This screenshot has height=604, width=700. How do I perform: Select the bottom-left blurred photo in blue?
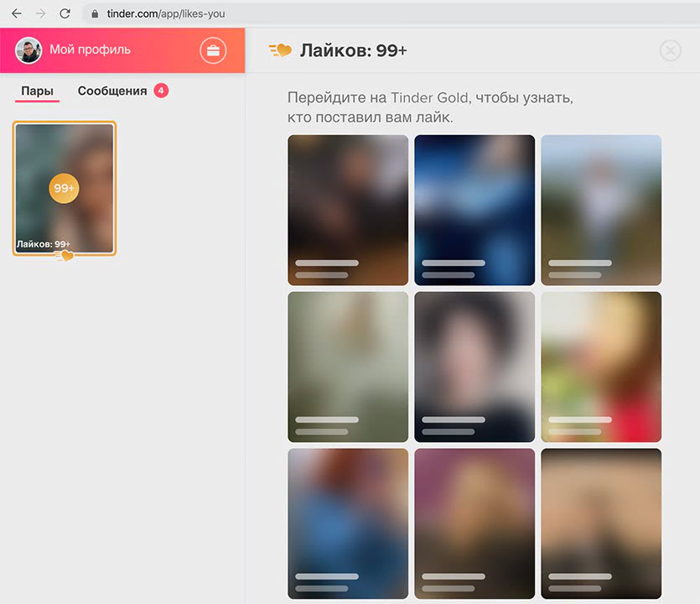(x=348, y=523)
